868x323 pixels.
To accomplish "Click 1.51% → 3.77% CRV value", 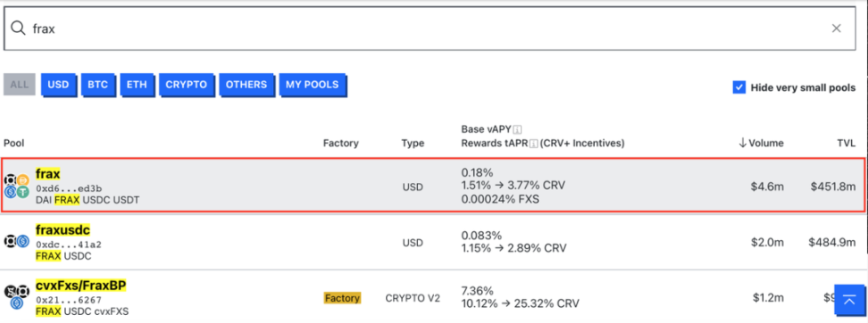I will point(513,186).
